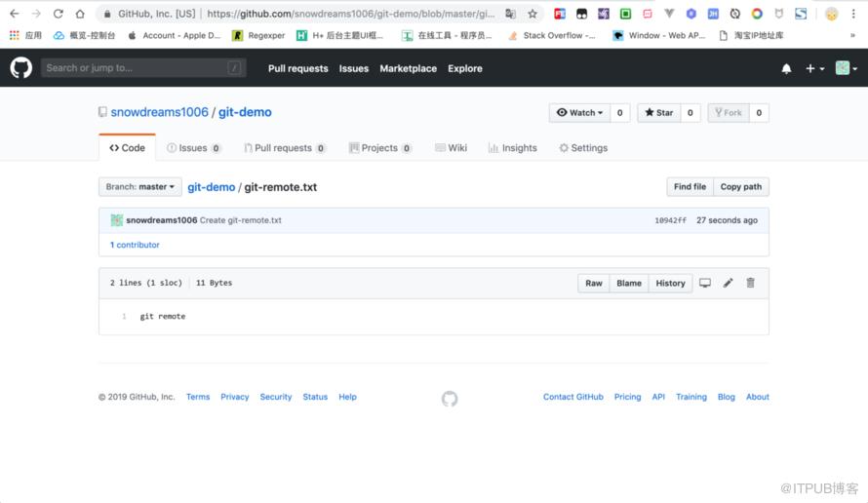Click the Fork button
868x503 pixels.
tap(728, 113)
